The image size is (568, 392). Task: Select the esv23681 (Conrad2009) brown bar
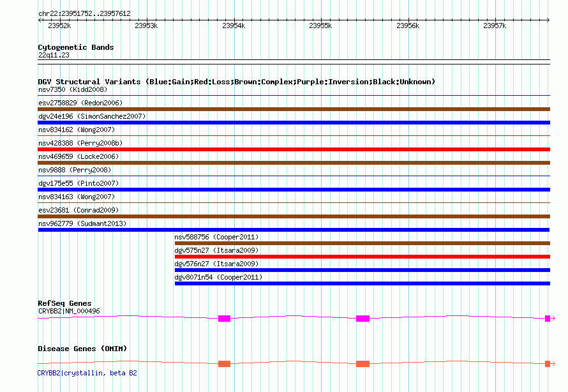(294, 216)
